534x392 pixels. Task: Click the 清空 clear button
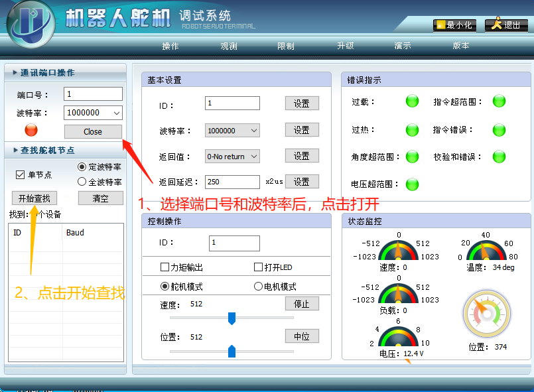click(x=100, y=198)
